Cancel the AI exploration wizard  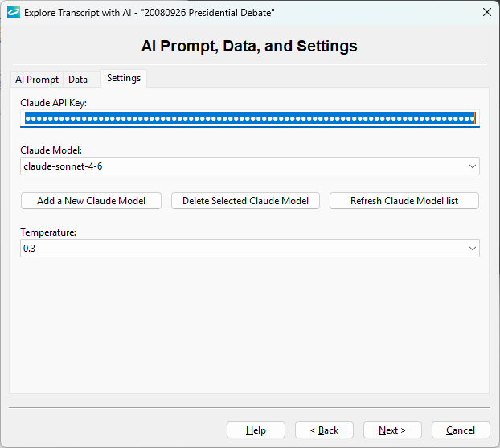[x=461, y=430]
